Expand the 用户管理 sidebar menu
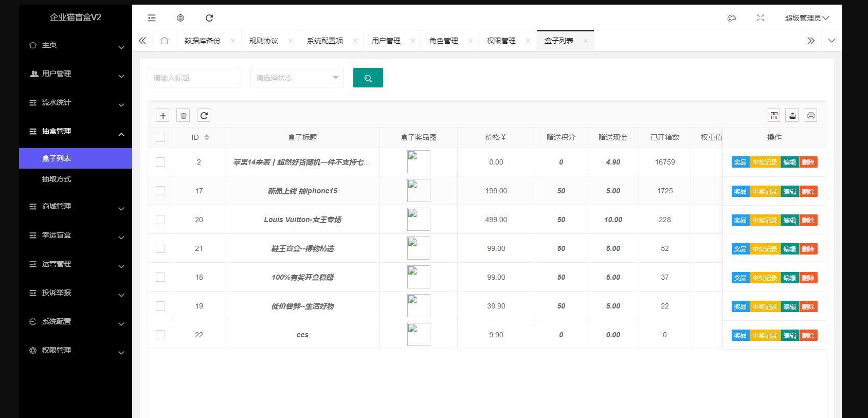The width and height of the screenshot is (868, 418). pos(76,74)
